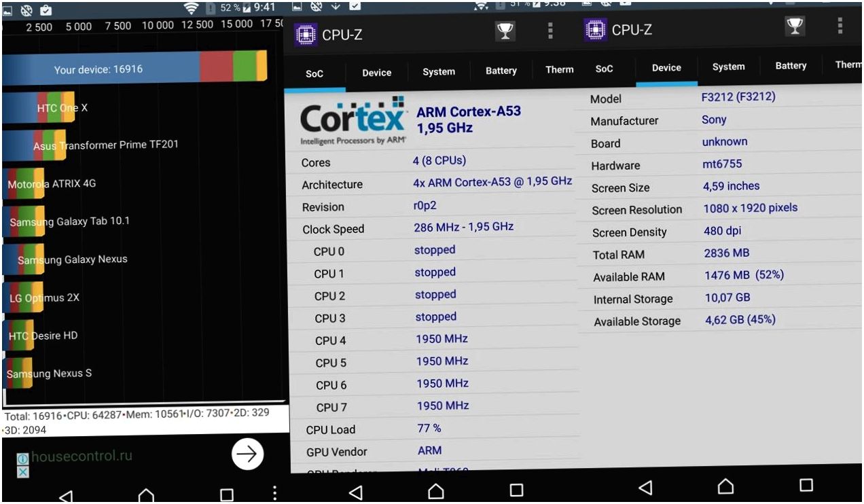Switch to the SoC tab in the right CPU-Z
The image size is (864, 504).
tap(604, 69)
